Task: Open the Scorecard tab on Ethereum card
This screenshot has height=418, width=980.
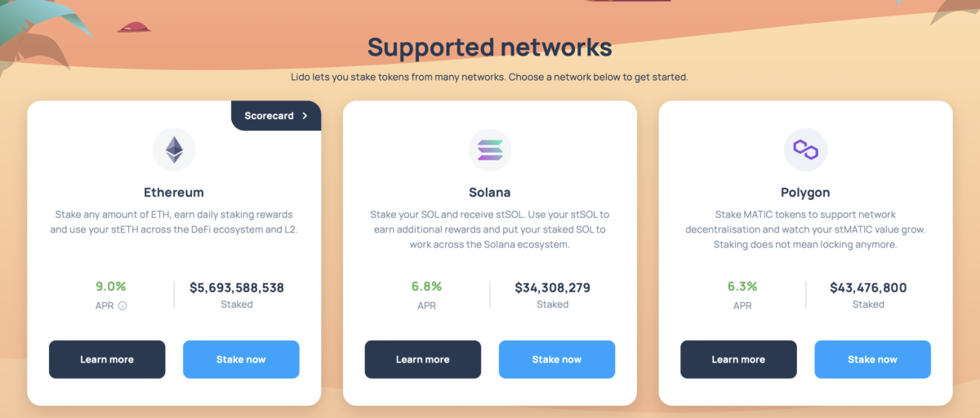Action: [276, 116]
